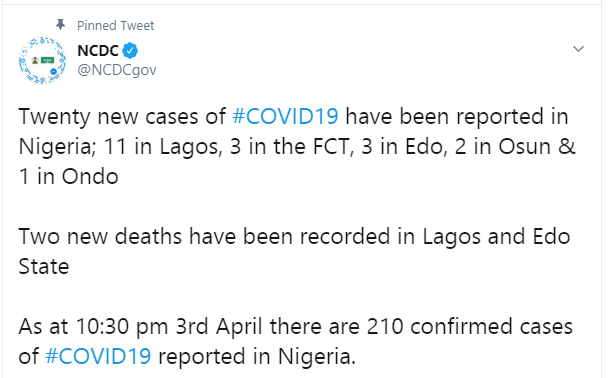Click the 'Two new deaths' paragraph
The width and height of the screenshot is (610, 378).
(294, 252)
